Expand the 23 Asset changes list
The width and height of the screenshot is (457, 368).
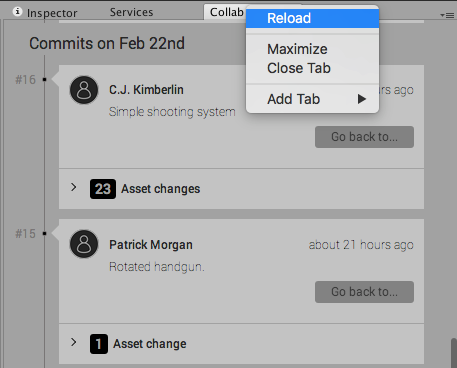(x=74, y=187)
